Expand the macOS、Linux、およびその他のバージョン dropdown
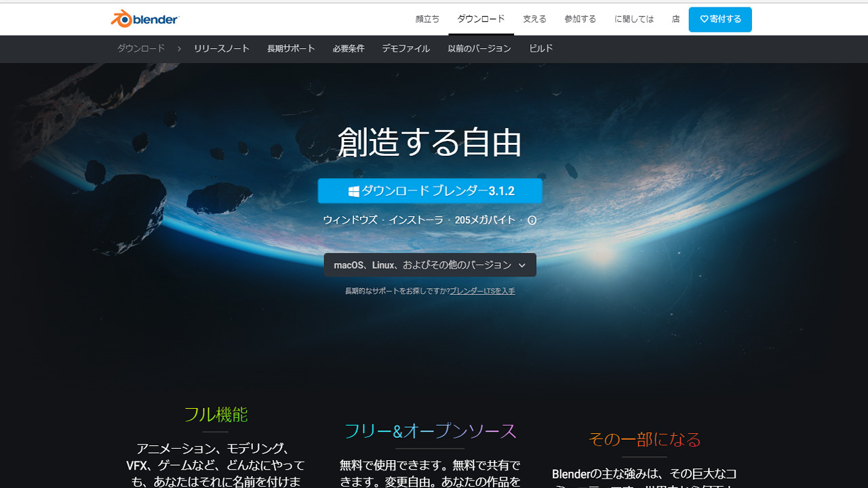The height and width of the screenshot is (488, 868). 430,265
